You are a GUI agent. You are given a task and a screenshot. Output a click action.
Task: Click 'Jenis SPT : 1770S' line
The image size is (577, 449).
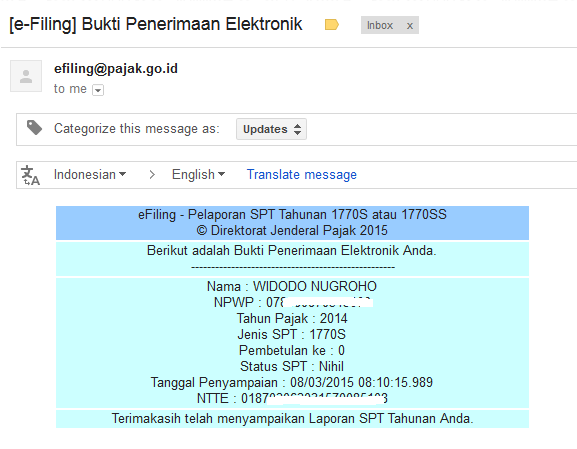(292, 335)
